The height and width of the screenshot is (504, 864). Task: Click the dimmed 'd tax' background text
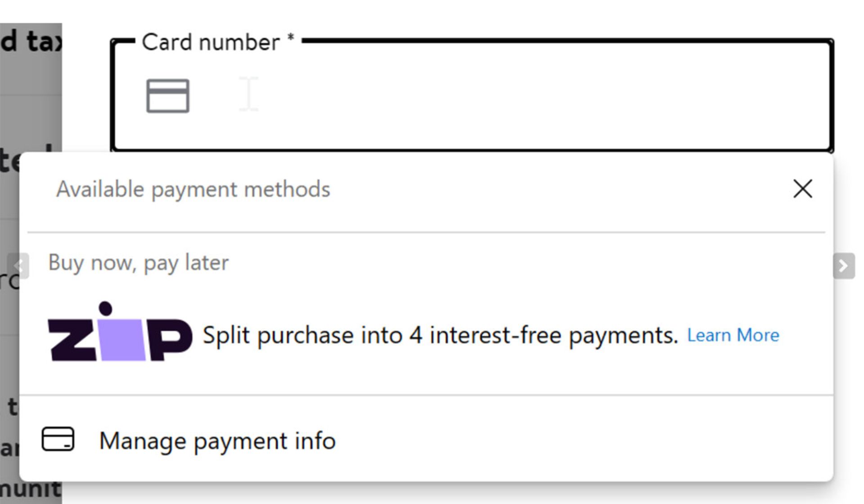(31, 41)
